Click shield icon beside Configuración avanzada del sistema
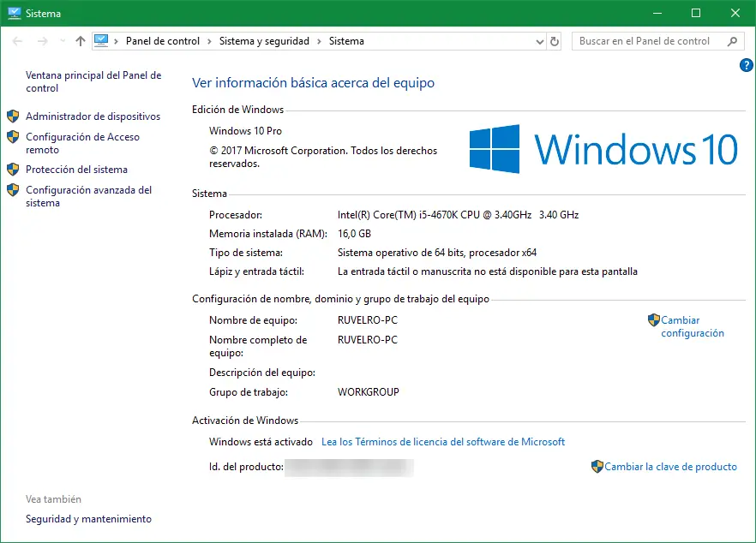Image resolution: width=756 pixels, height=543 pixels. tap(13, 190)
